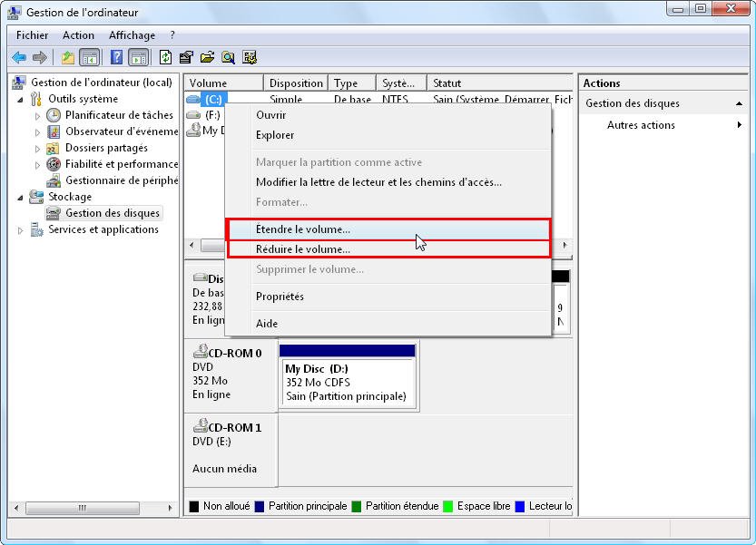This screenshot has height=545, width=756.
Task: Sort by the Disposition column header
Action: point(296,83)
